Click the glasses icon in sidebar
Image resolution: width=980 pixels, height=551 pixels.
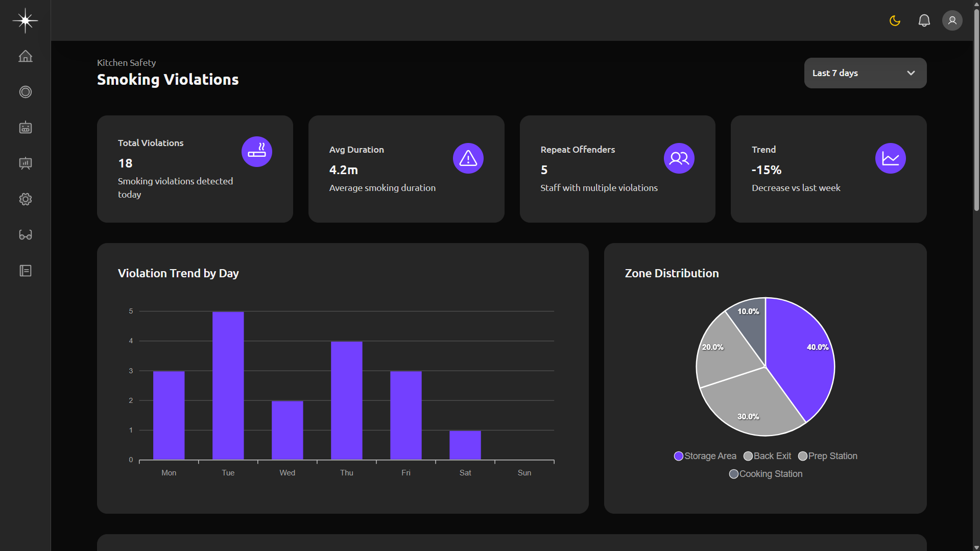click(x=25, y=235)
